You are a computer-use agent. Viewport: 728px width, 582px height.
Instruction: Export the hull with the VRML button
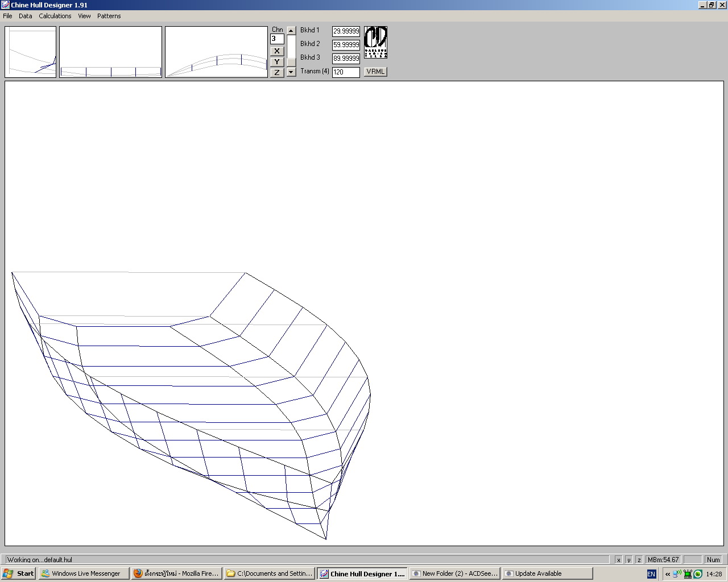pos(375,72)
